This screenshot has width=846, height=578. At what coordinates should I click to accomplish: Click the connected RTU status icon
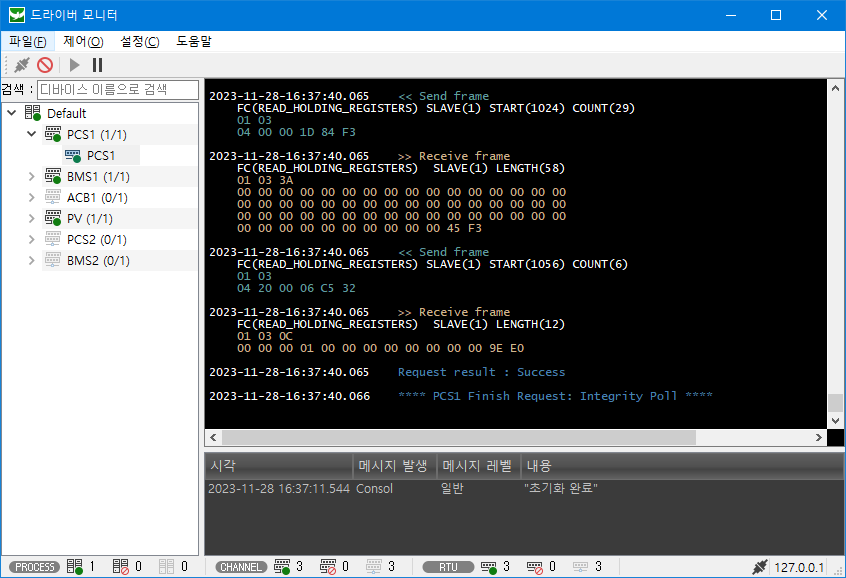(489, 567)
